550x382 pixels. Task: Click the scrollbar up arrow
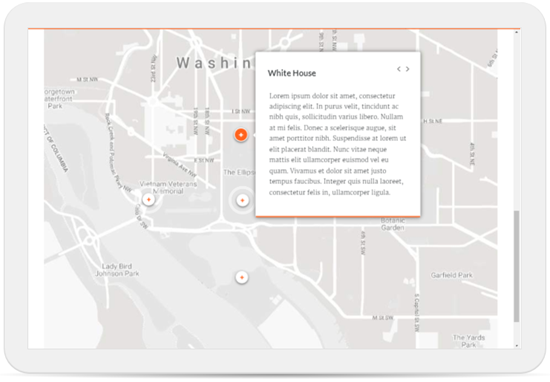pos(516,32)
